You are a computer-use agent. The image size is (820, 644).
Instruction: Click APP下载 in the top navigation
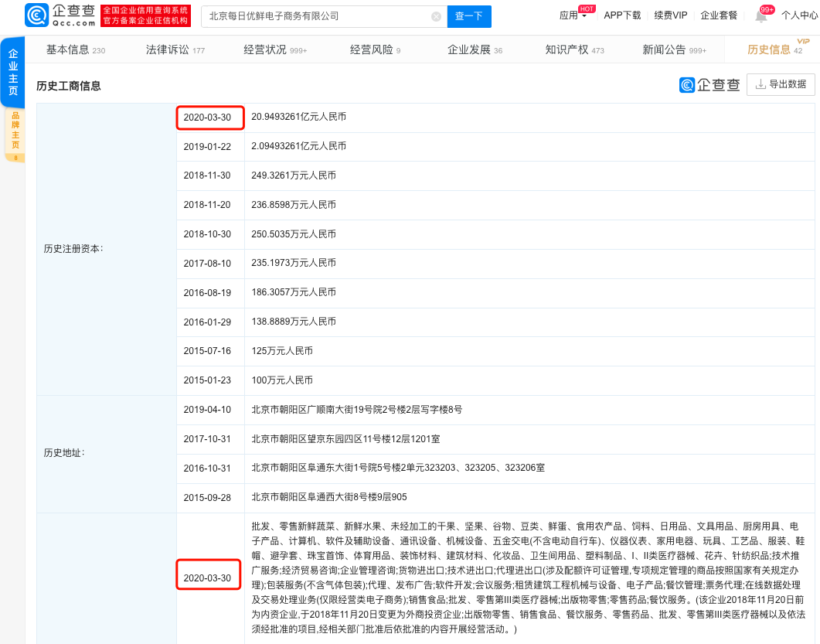[623, 15]
